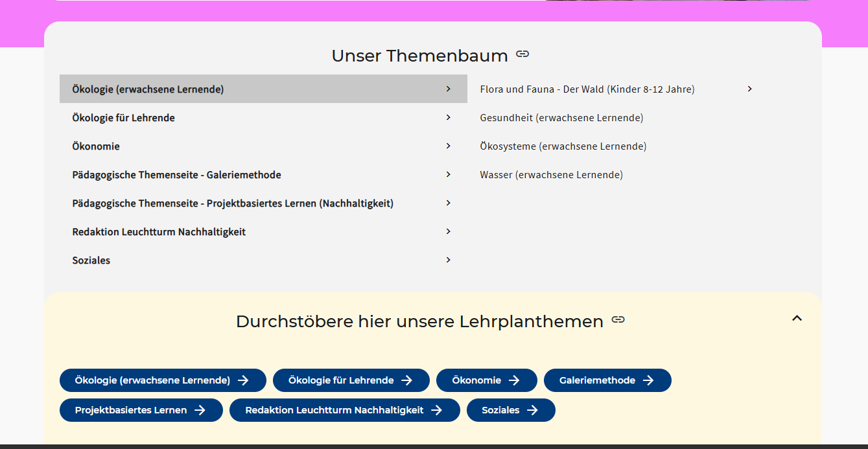Click the Ökonomie pill button
Screen dimensions: 868x449
tap(486, 380)
